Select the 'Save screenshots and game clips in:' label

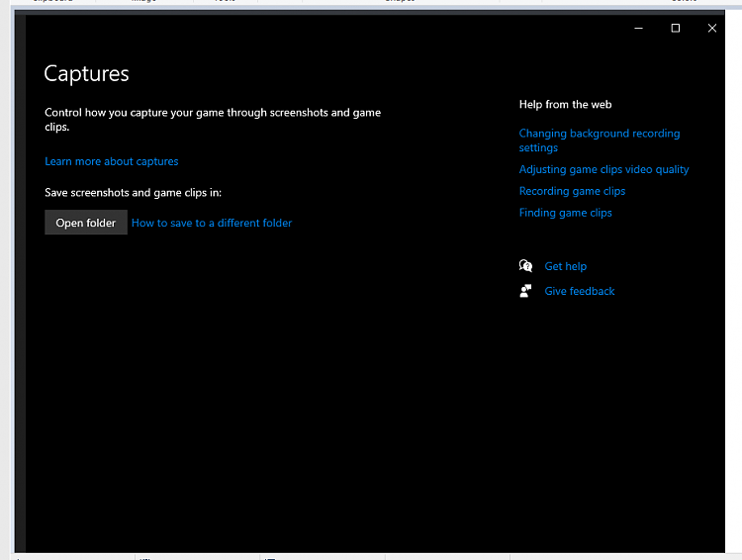(133, 193)
